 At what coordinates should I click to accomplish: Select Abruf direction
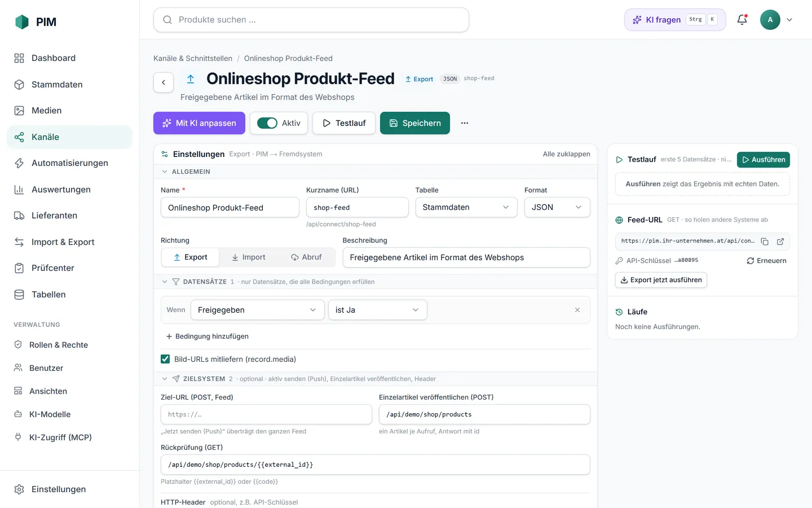306,257
